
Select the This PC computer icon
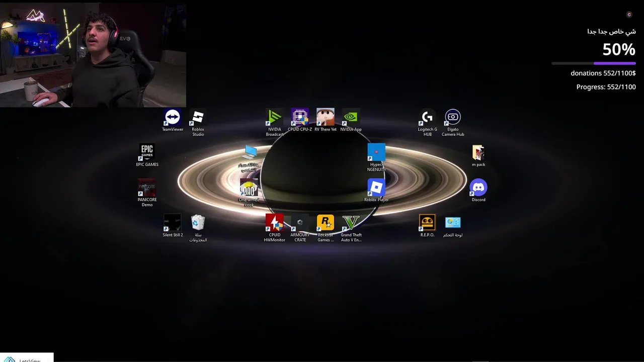250,158
